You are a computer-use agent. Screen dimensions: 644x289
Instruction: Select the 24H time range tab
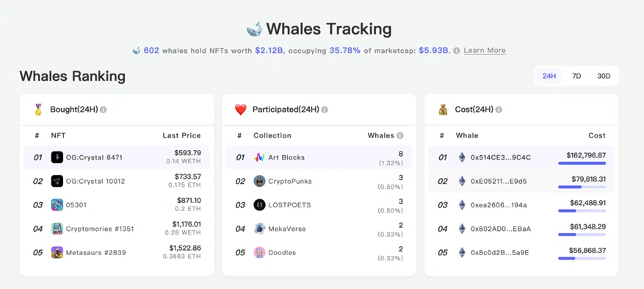click(549, 76)
